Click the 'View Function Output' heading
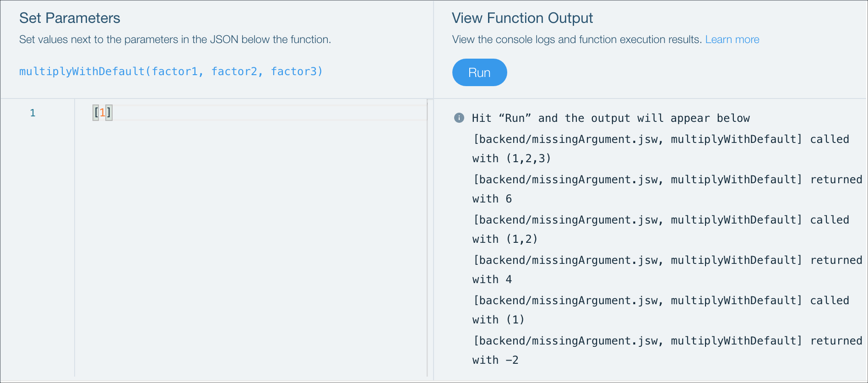 pos(522,18)
